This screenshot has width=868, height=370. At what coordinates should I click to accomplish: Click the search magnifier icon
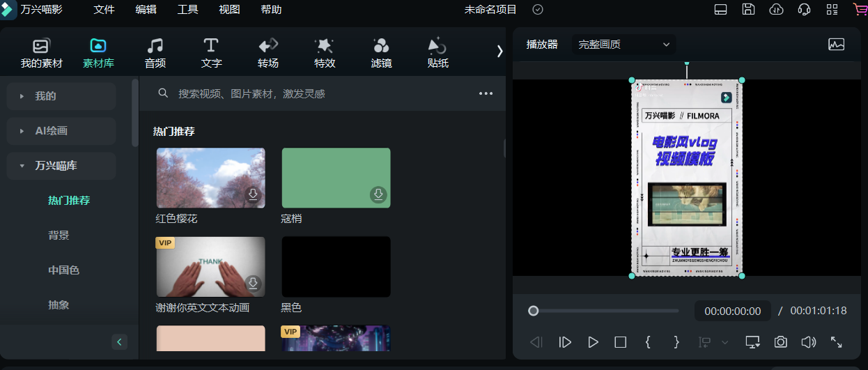coord(163,93)
